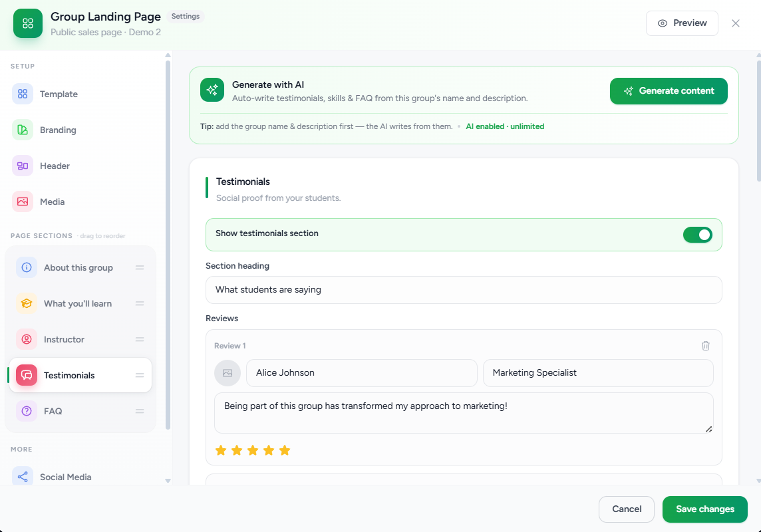Open the page Preview

pyautogui.click(x=682, y=23)
